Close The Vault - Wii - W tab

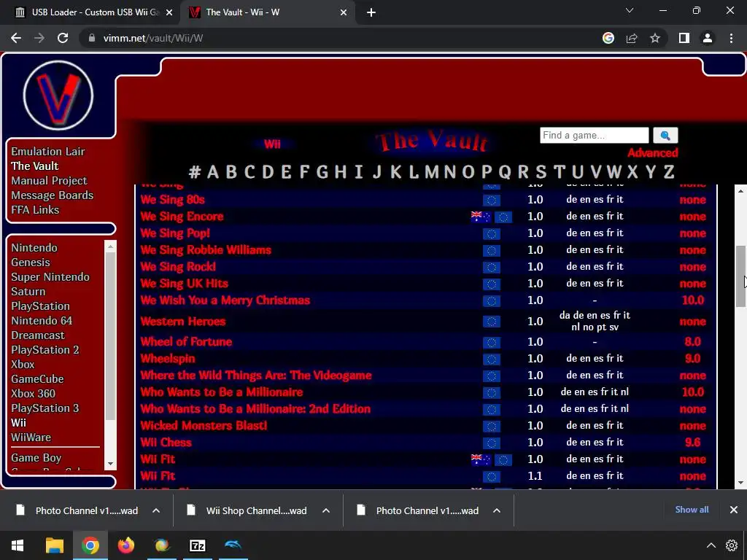tap(344, 12)
